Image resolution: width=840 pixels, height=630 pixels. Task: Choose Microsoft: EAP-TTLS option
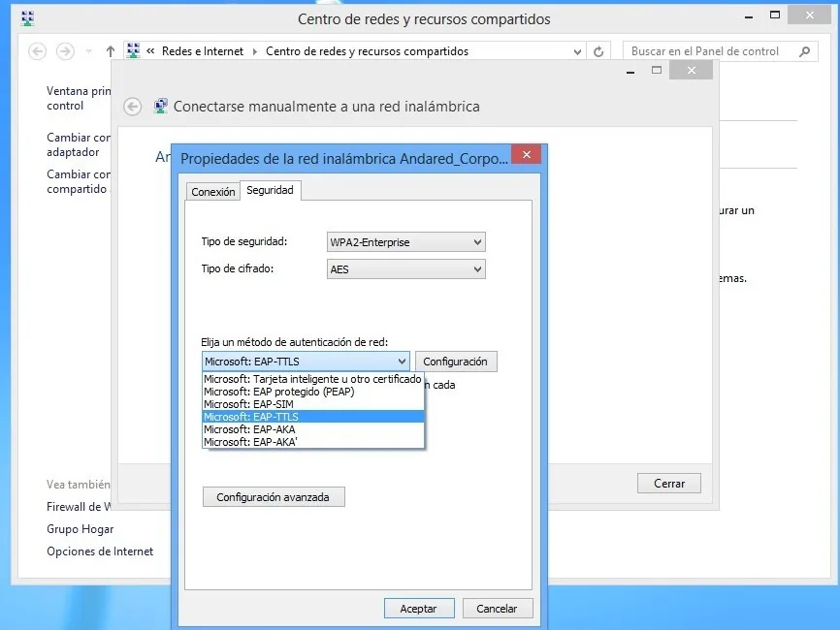pyautogui.click(x=313, y=417)
